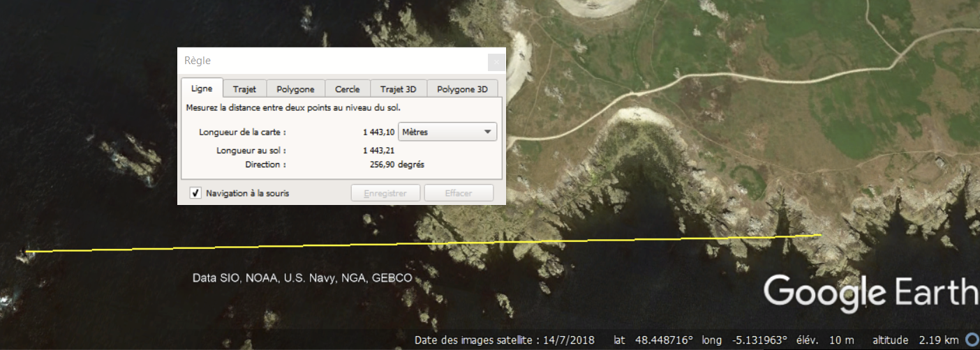
Task: Click the streaming status circle icon
Action: [972, 340]
